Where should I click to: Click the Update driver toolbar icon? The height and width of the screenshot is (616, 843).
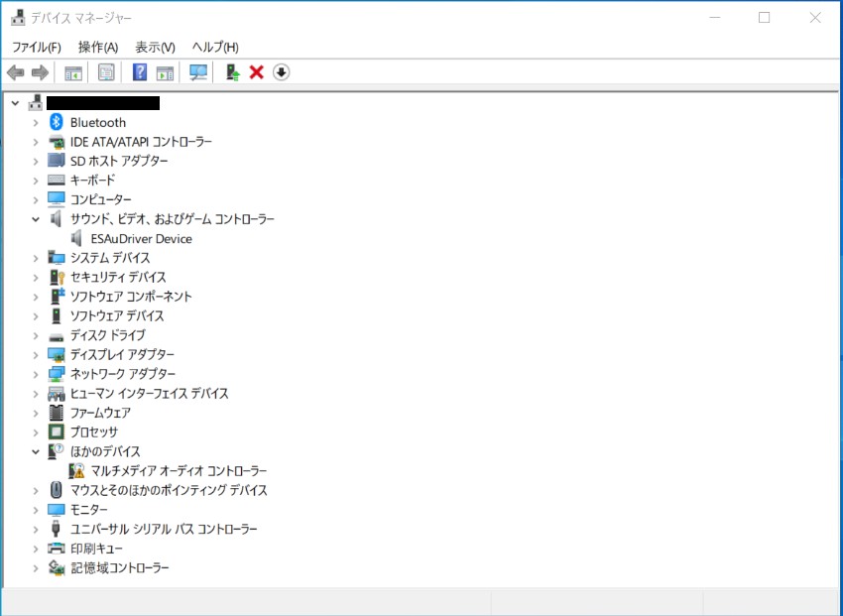[232, 72]
